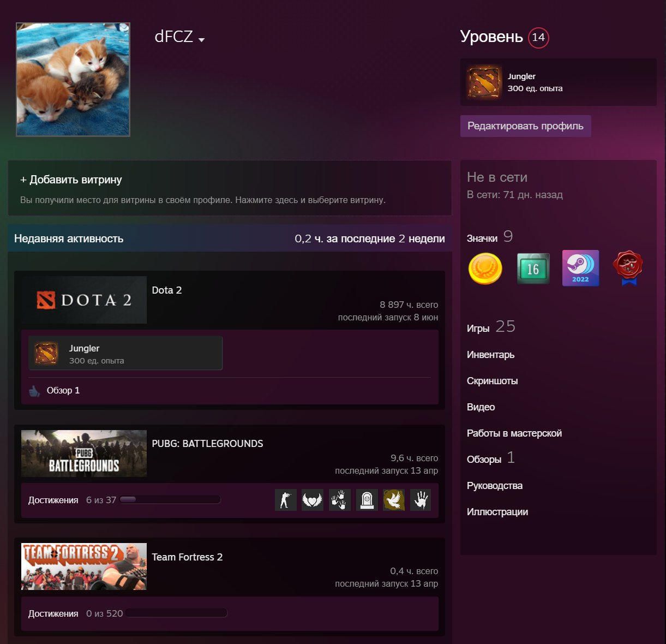Open Видео link in sidebar
Image resolution: width=666 pixels, height=644 pixels.
tap(481, 407)
